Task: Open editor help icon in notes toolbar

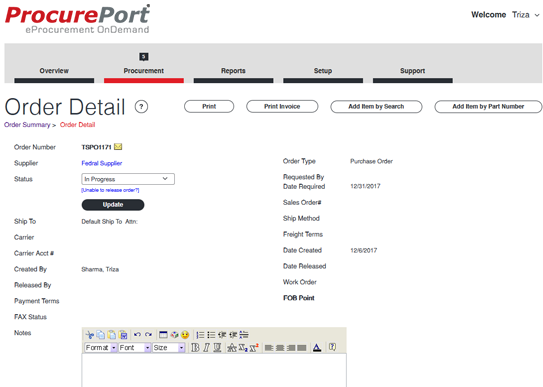Action: (332, 346)
